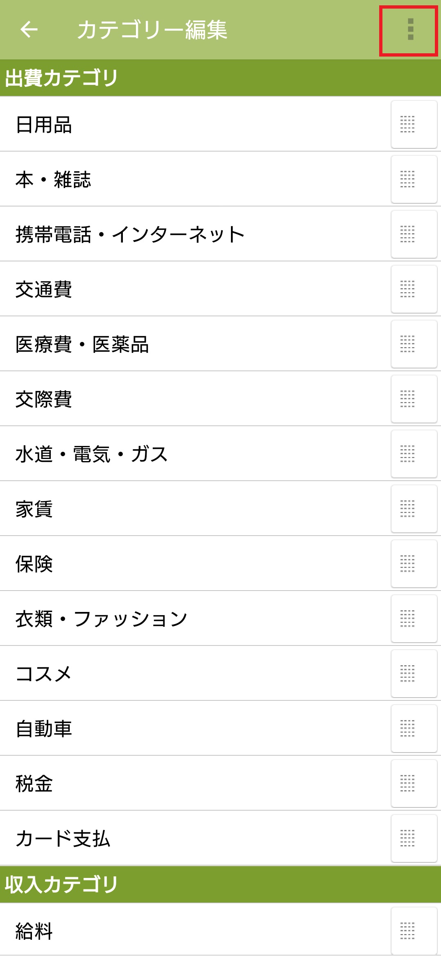Select the 水道・電気・ガス category
The image size is (441, 980).
pyautogui.click(x=92, y=454)
